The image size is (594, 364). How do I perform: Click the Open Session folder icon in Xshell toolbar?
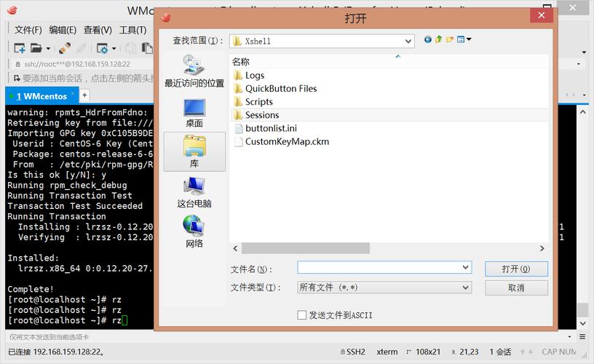click(x=36, y=48)
